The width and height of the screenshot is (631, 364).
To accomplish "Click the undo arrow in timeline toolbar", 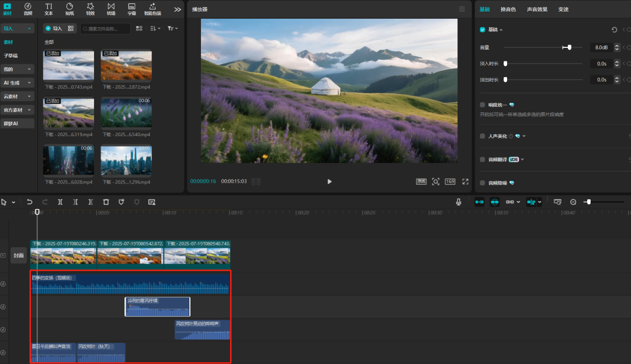I will (30, 202).
